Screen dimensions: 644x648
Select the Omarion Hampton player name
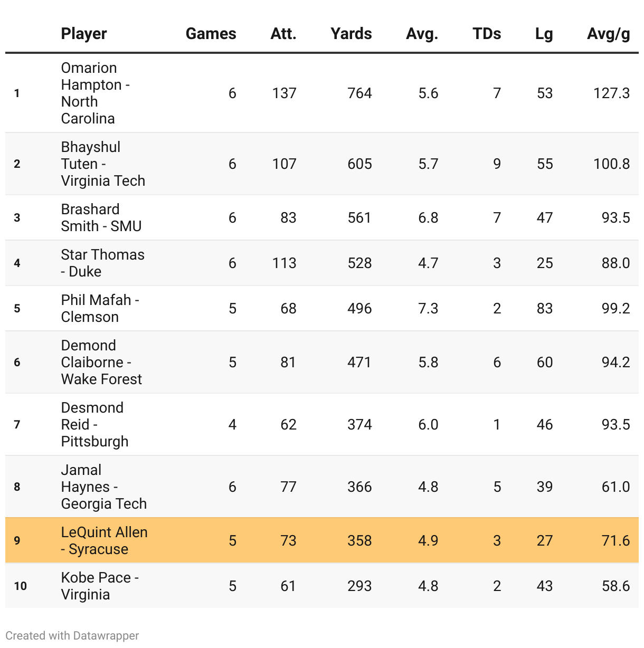[x=95, y=93]
